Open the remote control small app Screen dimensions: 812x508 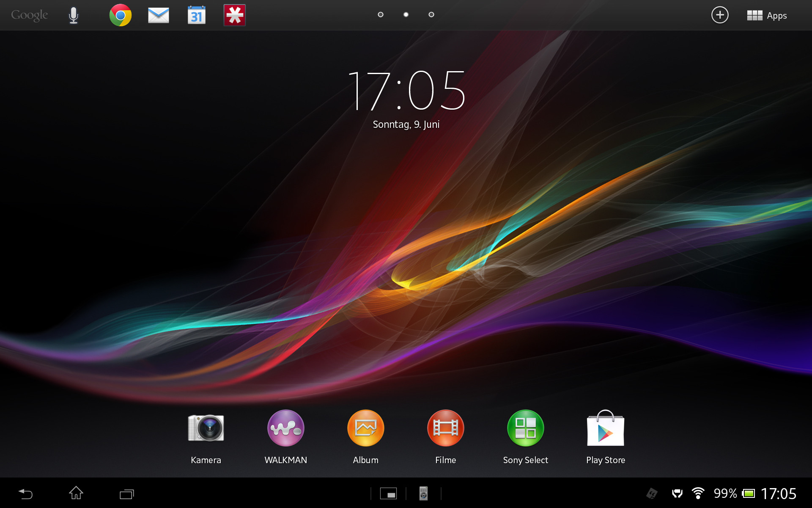pyautogui.click(x=423, y=494)
